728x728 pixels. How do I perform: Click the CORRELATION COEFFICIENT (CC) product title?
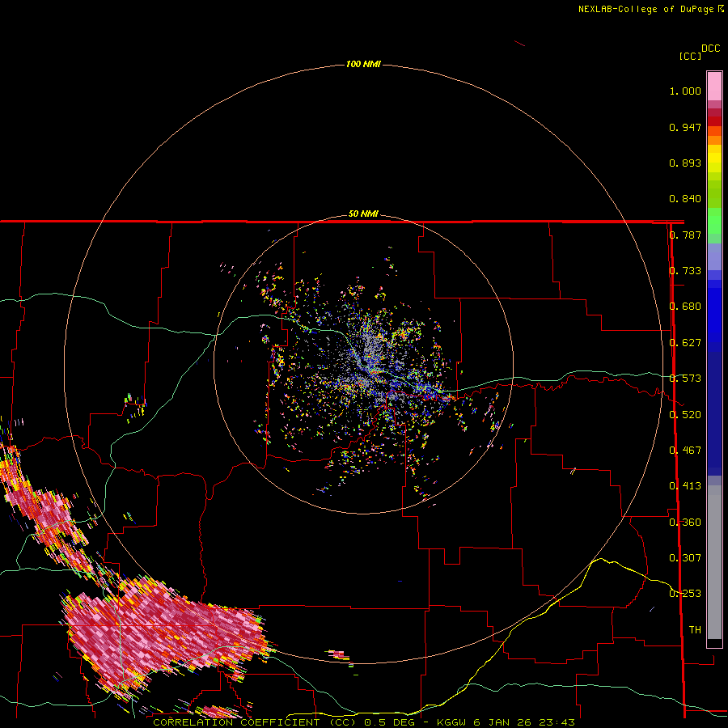(255, 722)
